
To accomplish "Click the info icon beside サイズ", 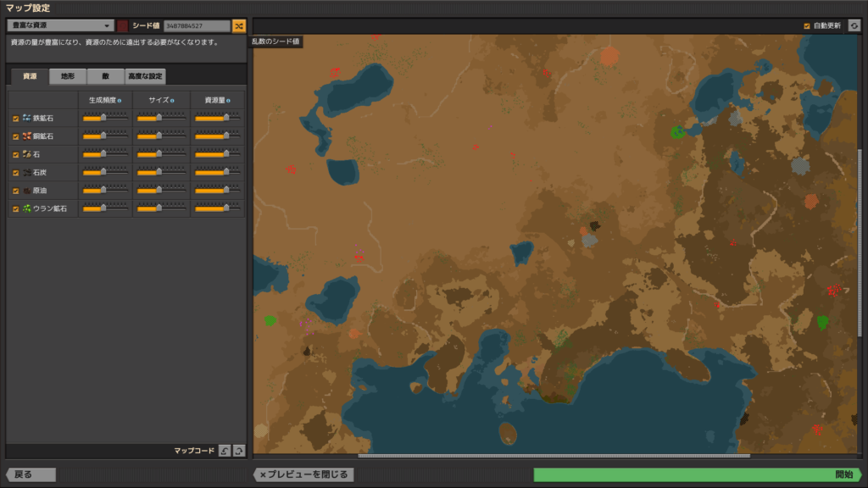I will tap(172, 101).
